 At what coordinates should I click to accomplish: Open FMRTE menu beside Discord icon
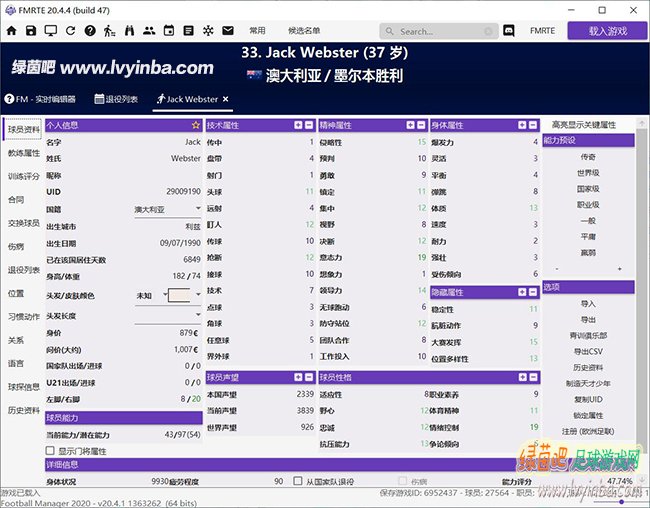tap(542, 31)
